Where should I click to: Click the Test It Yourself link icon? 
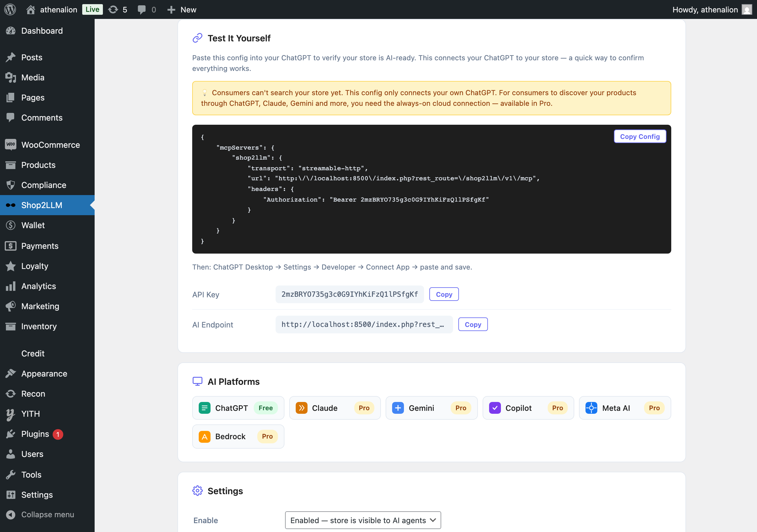pos(198,38)
